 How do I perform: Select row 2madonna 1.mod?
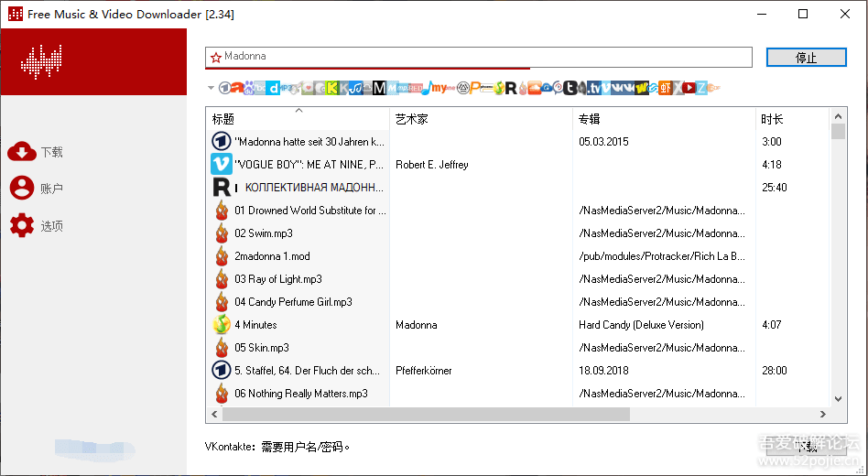click(x=519, y=256)
